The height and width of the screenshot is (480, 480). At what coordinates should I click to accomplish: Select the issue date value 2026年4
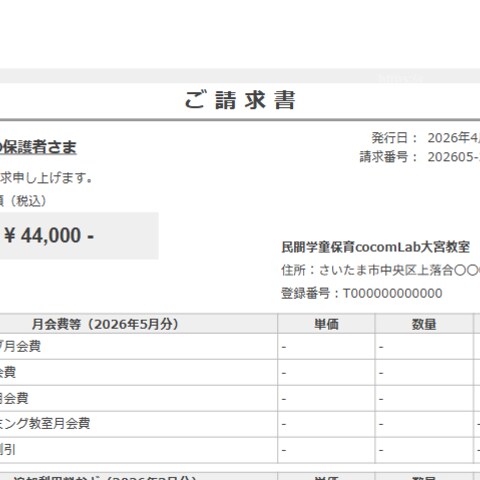point(454,138)
